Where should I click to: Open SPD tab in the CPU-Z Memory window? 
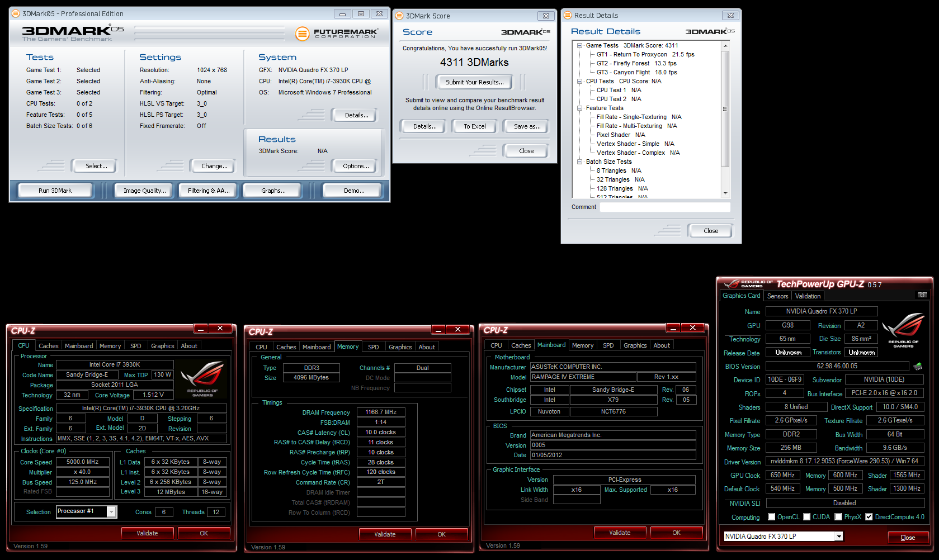pyautogui.click(x=373, y=347)
